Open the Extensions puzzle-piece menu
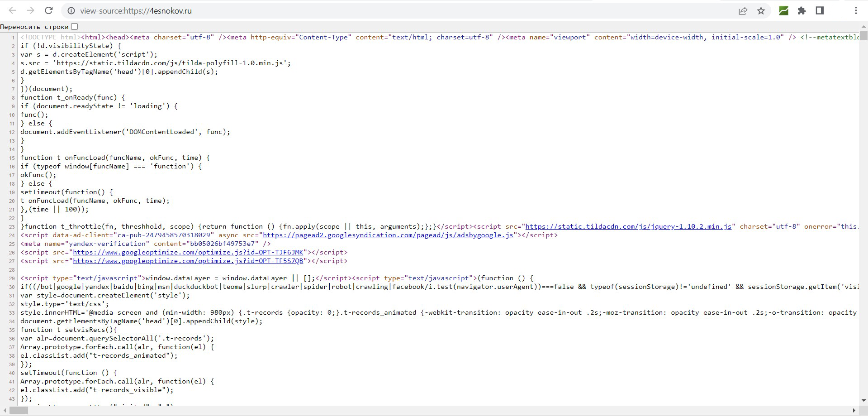868x417 pixels. [x=802, y=10]
